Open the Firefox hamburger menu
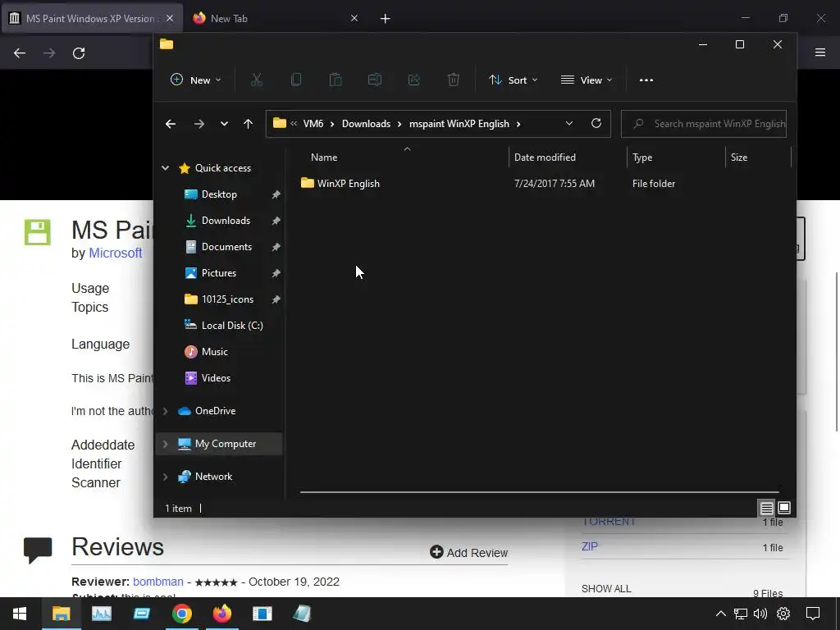 click(x=820, y=52)
